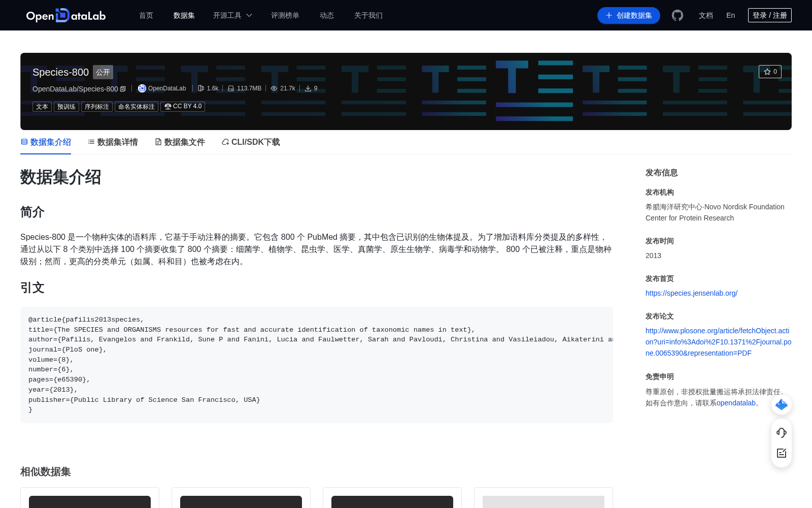Open the species.jensenlab.org homepage link

(691, 293)
